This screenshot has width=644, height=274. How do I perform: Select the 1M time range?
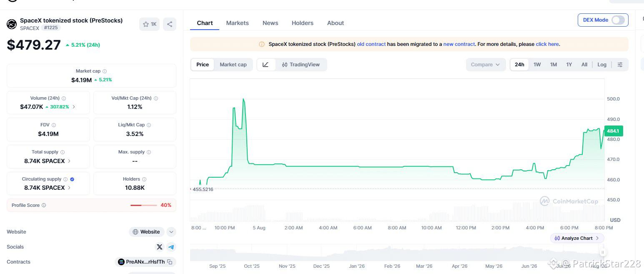554,65
